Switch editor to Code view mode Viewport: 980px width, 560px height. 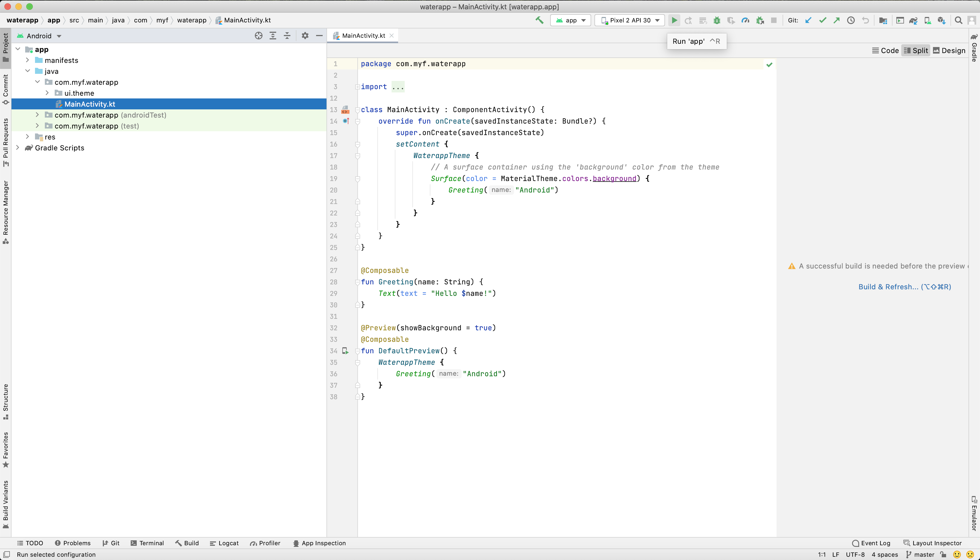[885, 50]
